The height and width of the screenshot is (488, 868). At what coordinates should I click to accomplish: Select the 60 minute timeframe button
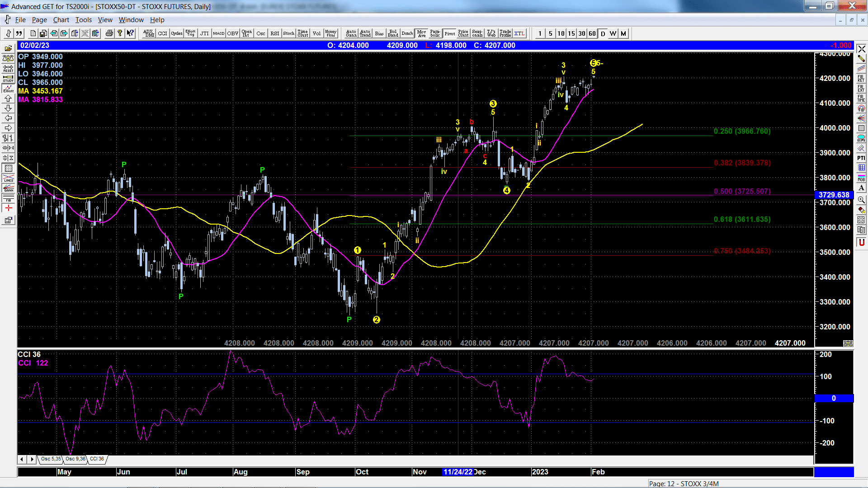[592, 33]
